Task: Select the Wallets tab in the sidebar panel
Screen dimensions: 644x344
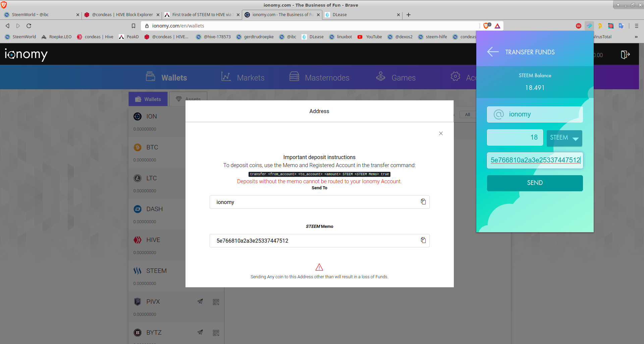Action: coord(148,99)
